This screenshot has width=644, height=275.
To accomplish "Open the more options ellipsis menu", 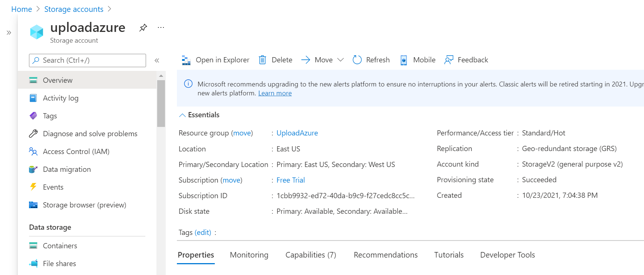I will [161, 28].
